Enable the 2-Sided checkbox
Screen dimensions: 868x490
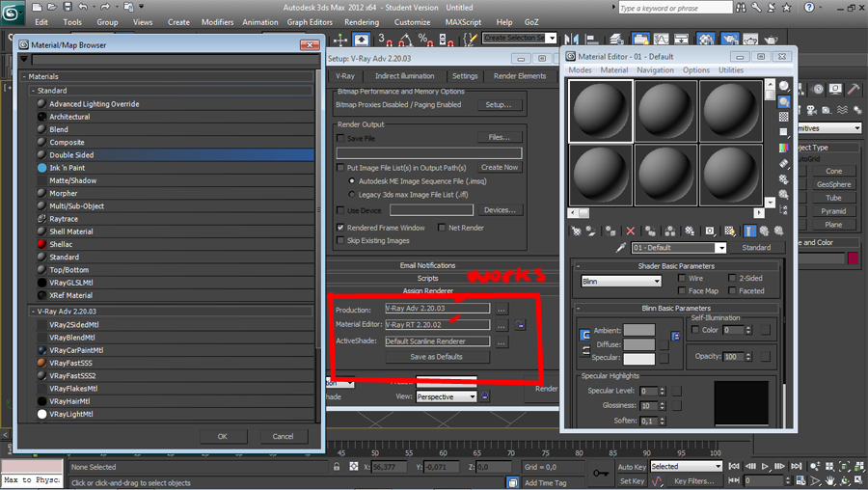click(732, 278)
